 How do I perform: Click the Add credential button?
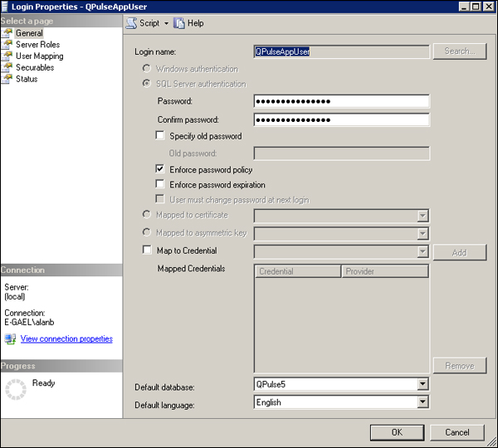click(x=460, y=252)
